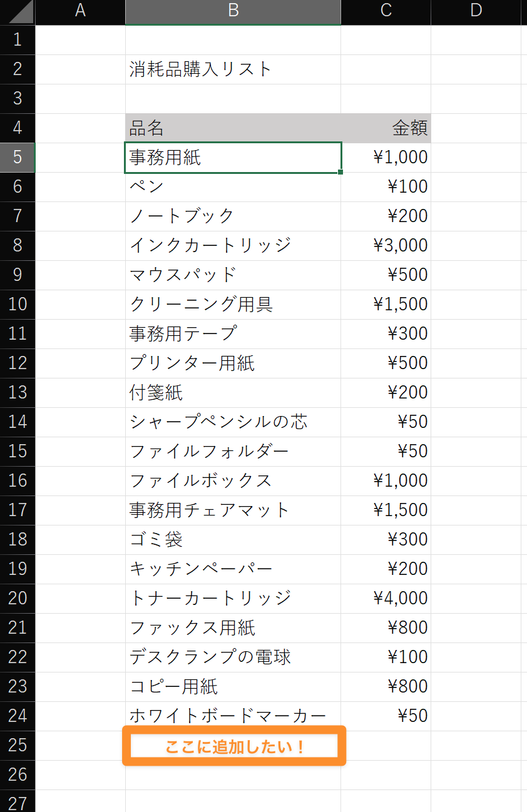The width and height of the screenshot is (527, 812).
Task: Click the 金額 header cell
Action: coord(386,128)
